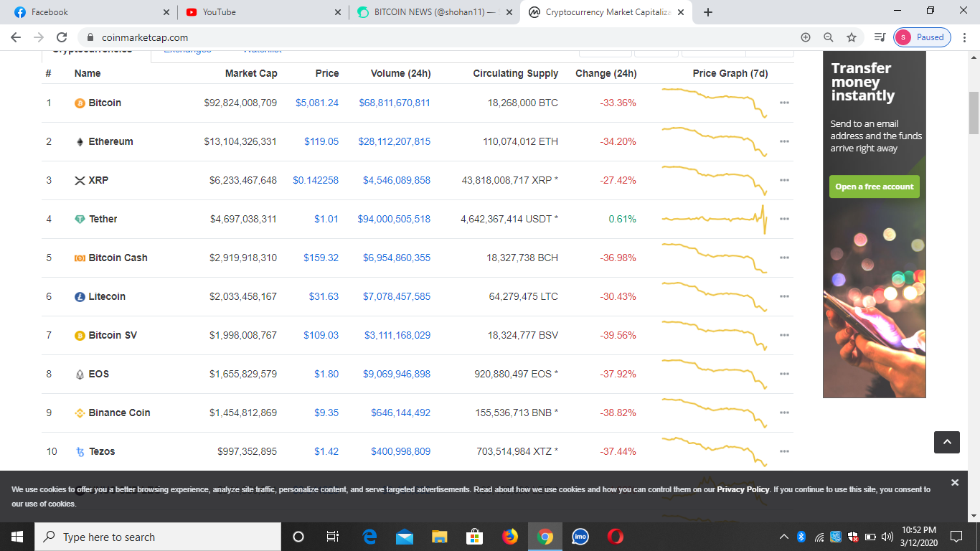This screenshot has width=980, height=551.
Task: Open the more options menu for Binance Coin row
Action: click(x=784, y=413)
